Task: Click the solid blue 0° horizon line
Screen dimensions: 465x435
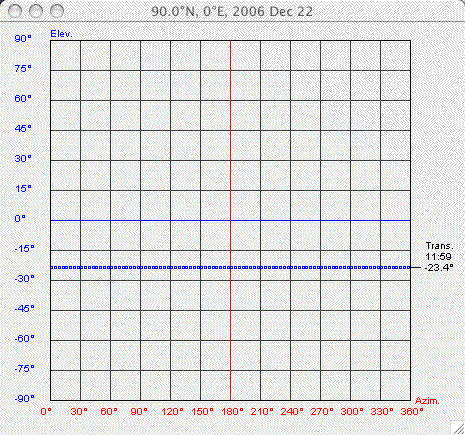Action: pos(230,220)
